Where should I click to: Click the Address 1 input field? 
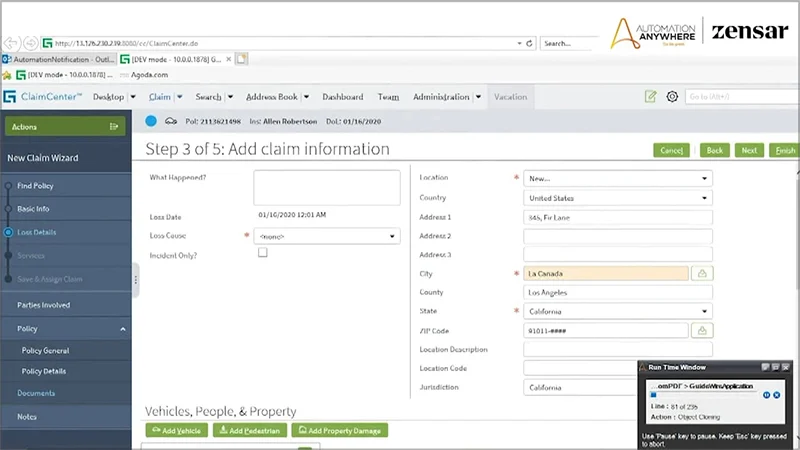pyautogui.click(x=618, y=217)
